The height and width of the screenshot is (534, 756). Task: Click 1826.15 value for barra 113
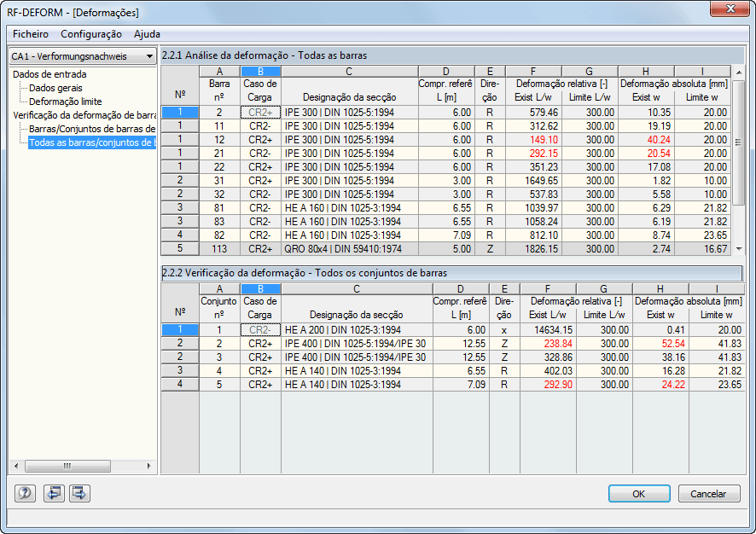533,249
